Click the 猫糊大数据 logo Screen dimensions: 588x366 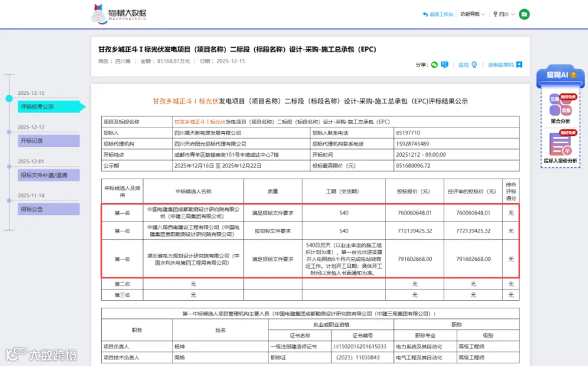coord(118,14)
